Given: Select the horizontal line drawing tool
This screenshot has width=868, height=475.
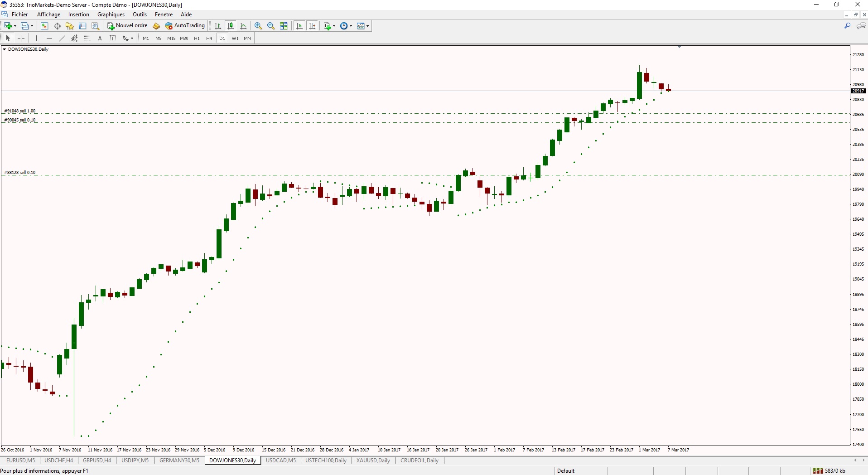Looking at the screenshot, I should coord(49,39).
